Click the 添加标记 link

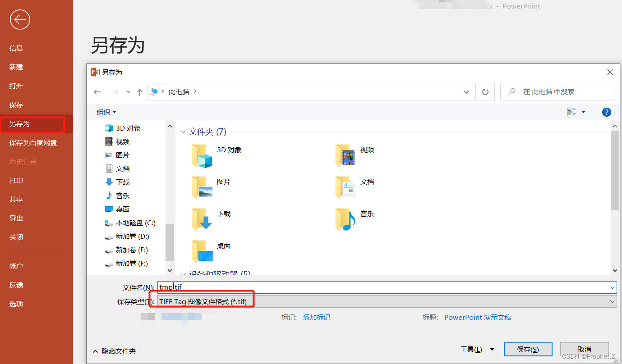tap(317, 318)
